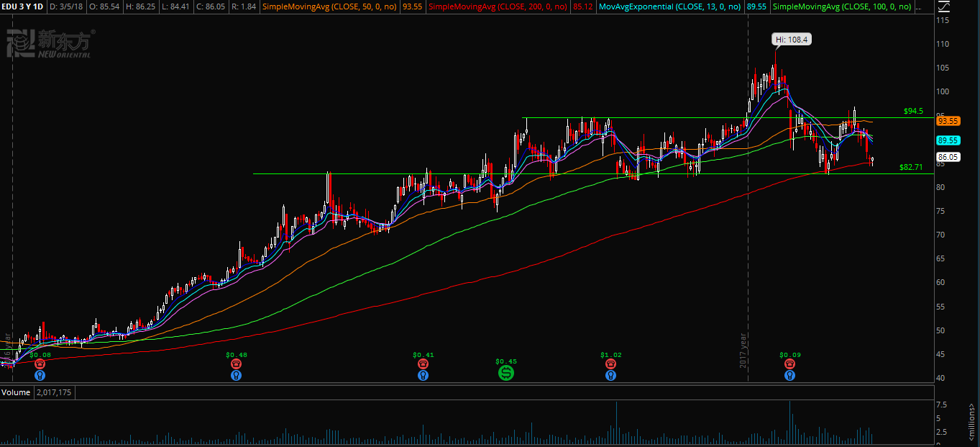Click the orange 93.55 price axis bubble

tap(948, 121)
